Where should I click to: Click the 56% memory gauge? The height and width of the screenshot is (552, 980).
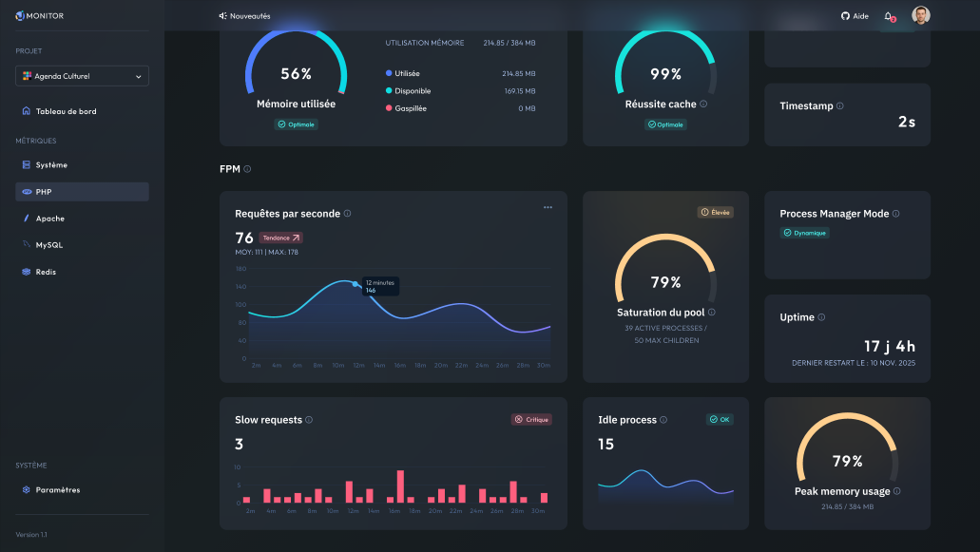(297, 62)
